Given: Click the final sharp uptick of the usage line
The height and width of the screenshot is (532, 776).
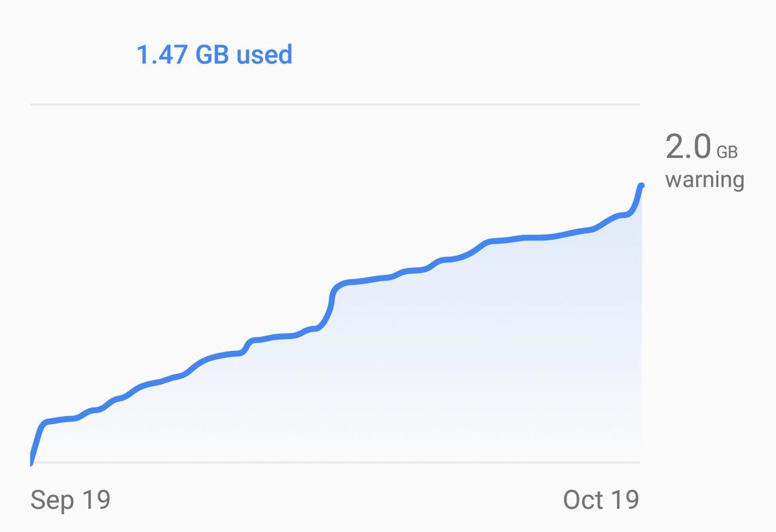Looking at the screenshot, I should coord(636,200).
